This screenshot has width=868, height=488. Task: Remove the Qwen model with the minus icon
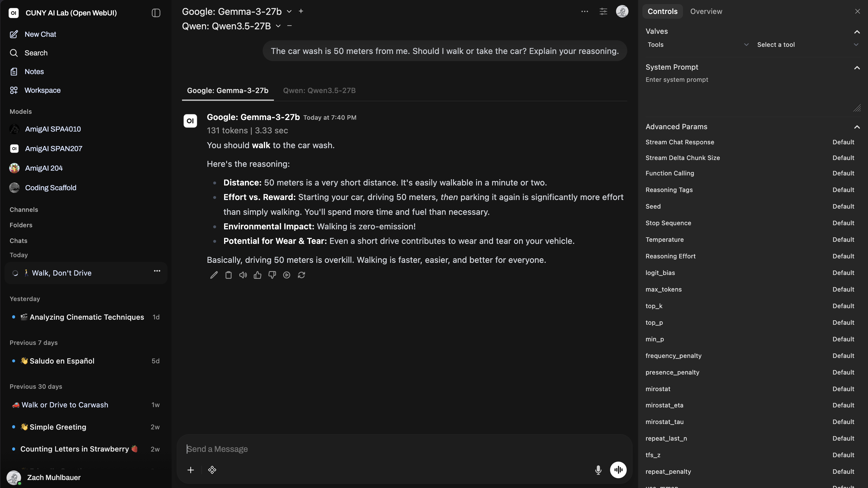[x=289, y=25]
